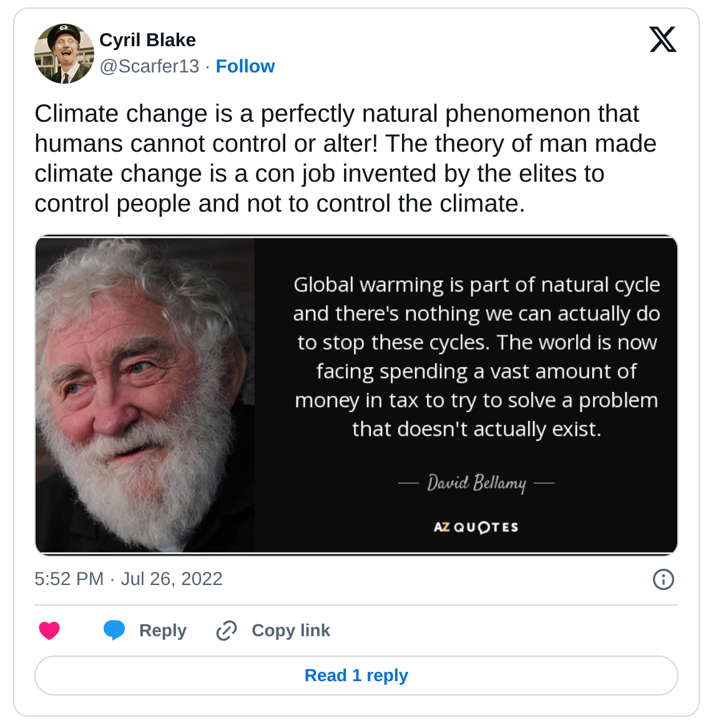This screenshot has height=728, width=711.
Task: Open the tweet info circle icon
Action: coord(663,579)
